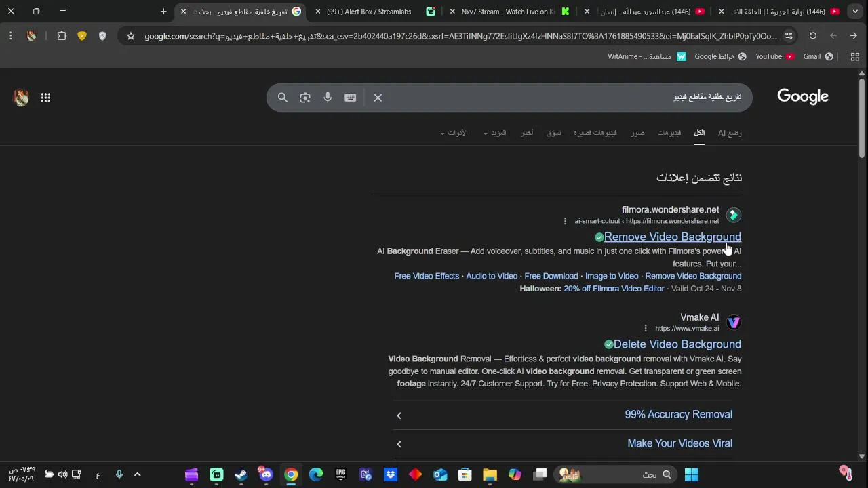Open Free Download sitelink
The height and width of the screenshot is (488, 868).
tap(551, 276)
